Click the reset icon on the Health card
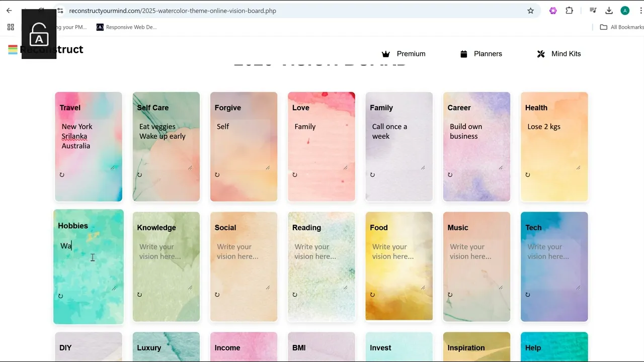Viewport: 644px width, 362px height. click(528, 175)
